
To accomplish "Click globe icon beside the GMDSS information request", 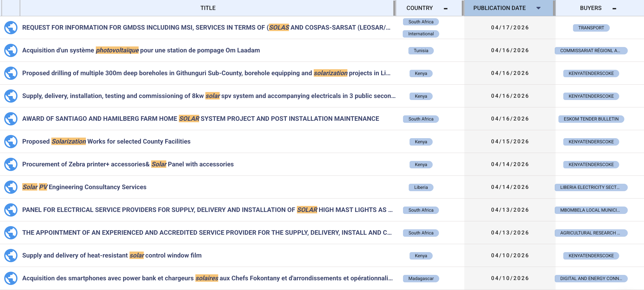I will tap(11, 28).
